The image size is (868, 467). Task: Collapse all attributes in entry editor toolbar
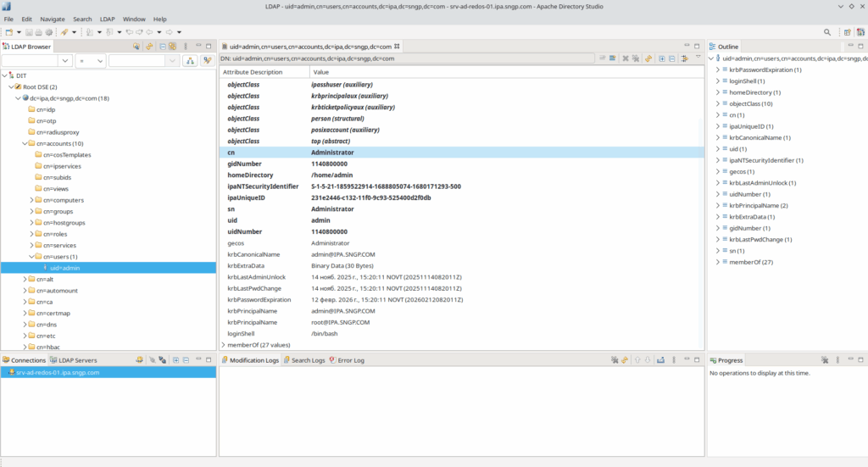[x=671, y=58]
